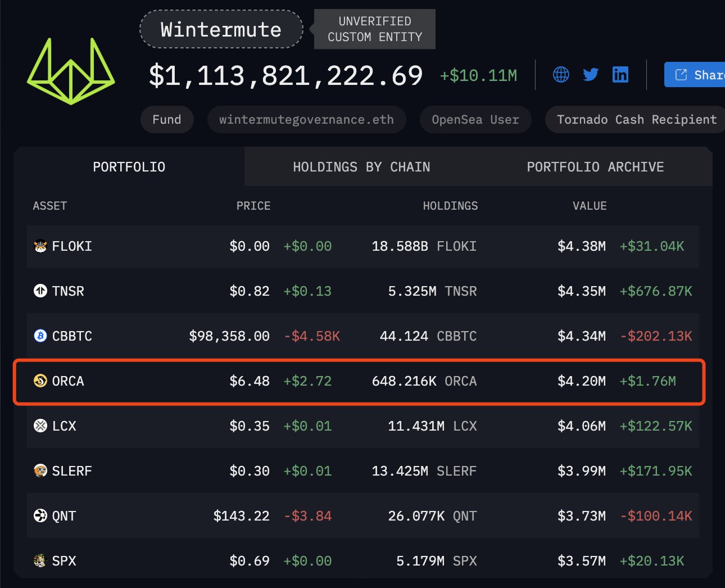Viewport: 725px width, 588px height.
Task: Click the Tornado Cash Recipient tag
Action: pos(637,120)
